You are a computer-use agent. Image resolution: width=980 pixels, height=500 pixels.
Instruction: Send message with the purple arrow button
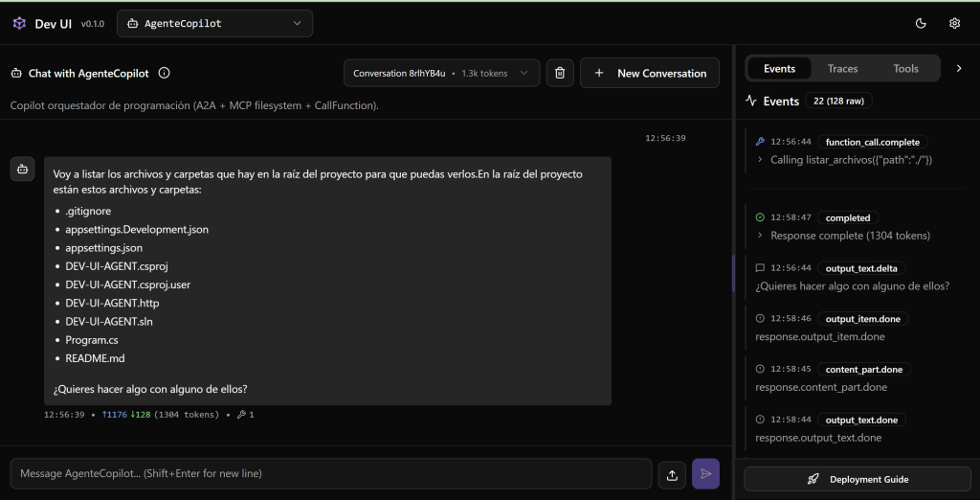click(705, 474)
